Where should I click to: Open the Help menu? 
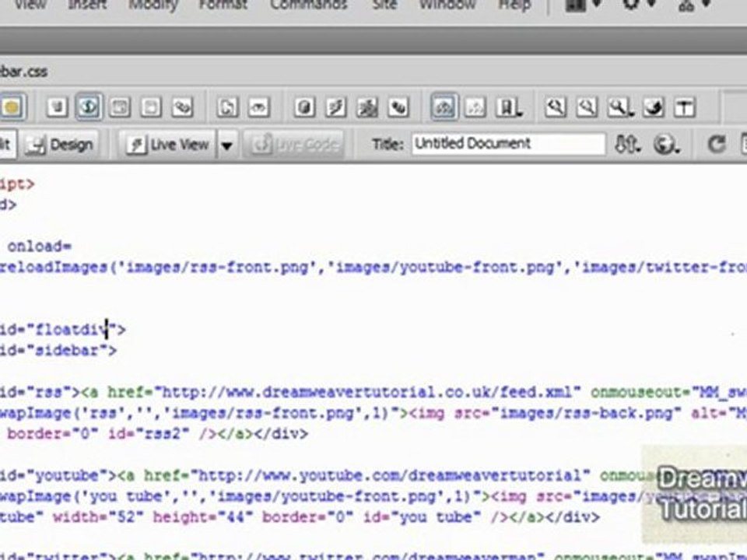514,5
